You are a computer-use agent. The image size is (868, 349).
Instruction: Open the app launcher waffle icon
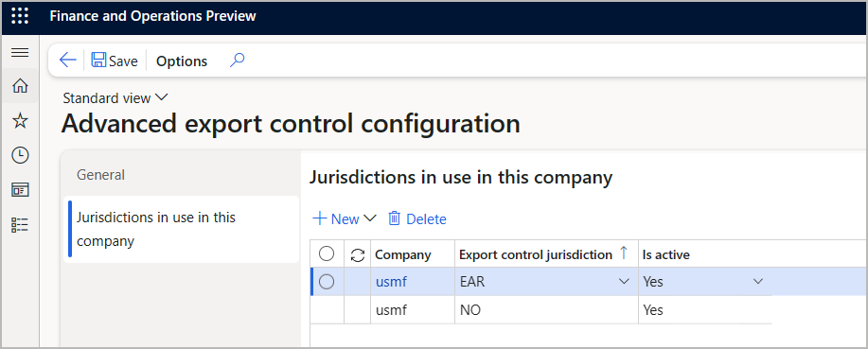pos(20,15)
